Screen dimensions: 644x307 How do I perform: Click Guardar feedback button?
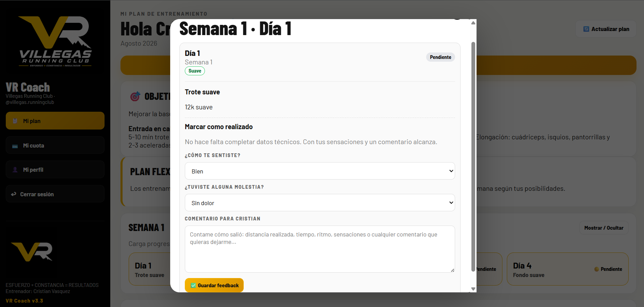(x=214, y=285)
